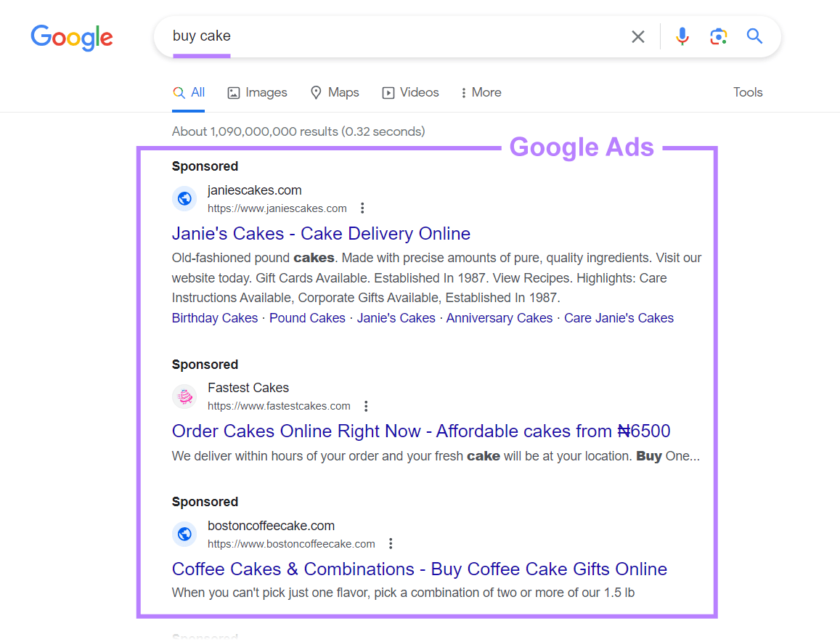840x642 pixels.
Task: Click the microphone for voice search
Action: pyautogui.click(x=682, y=36)
